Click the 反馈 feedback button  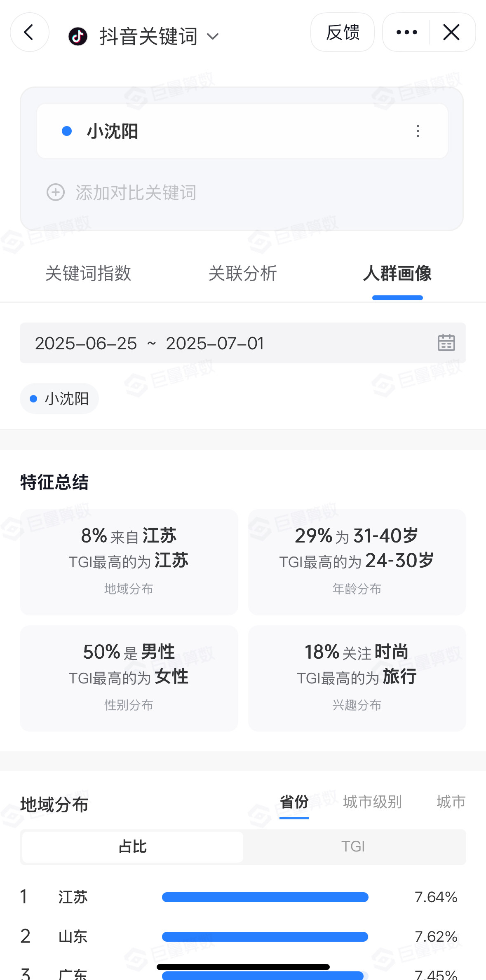(343, 32)
